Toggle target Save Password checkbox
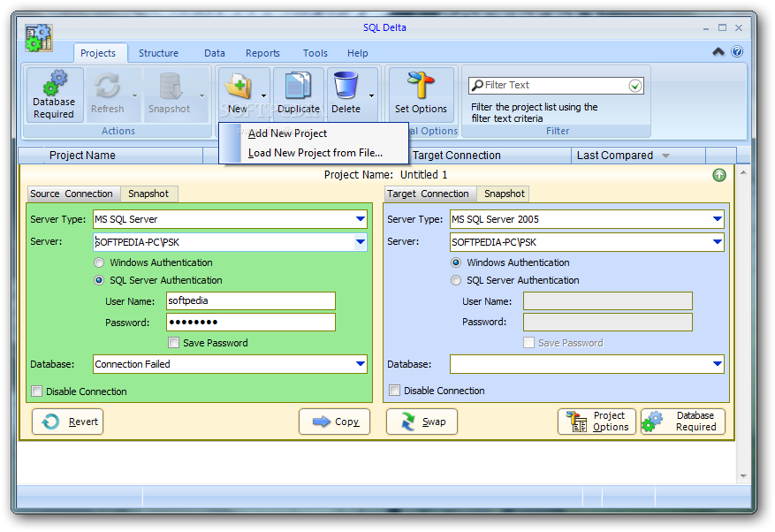Screen dimensions: 775x532 (528, 343)
